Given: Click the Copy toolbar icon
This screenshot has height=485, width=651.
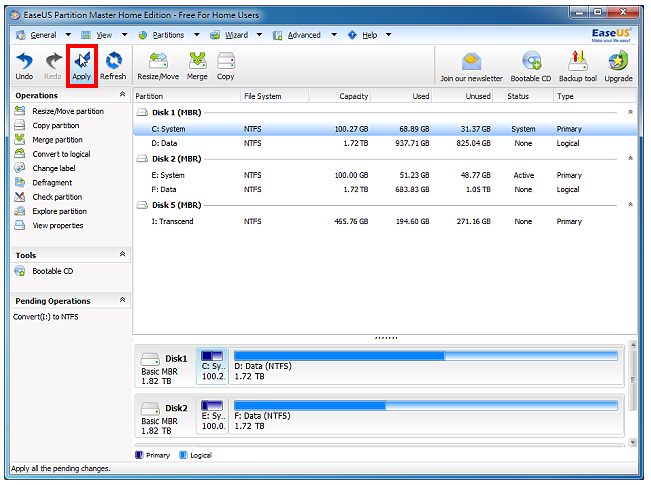Looking at the screenshot, I should click(226, 66).
